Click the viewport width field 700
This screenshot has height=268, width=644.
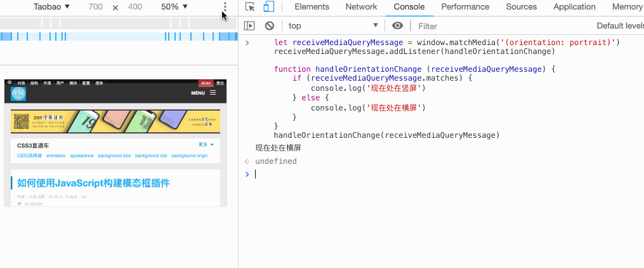click(96, 6)
